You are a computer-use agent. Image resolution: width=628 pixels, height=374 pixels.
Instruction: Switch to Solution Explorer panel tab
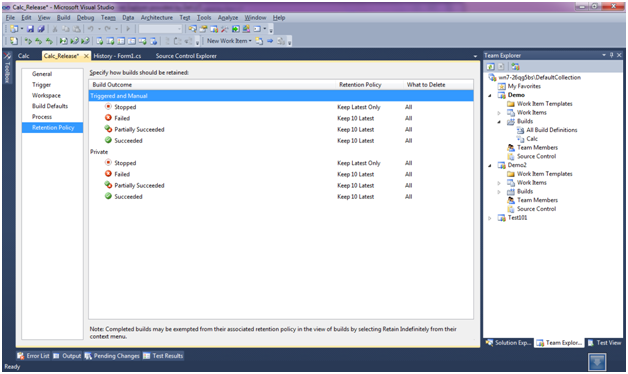[x=509, y=343]
